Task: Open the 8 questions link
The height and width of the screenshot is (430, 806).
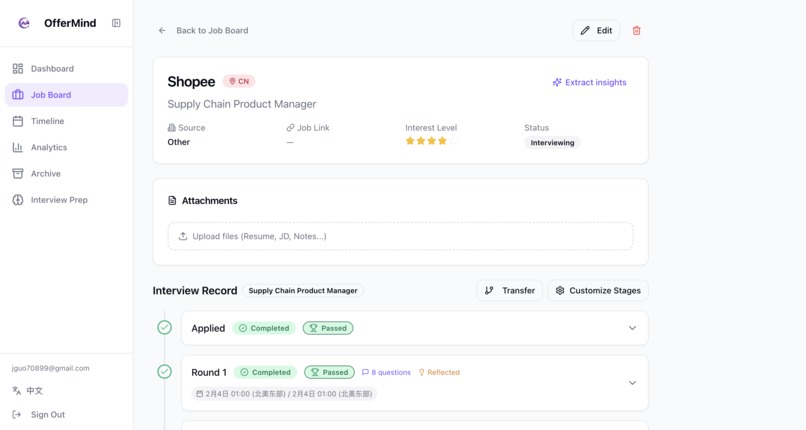Action: pyautogui.click(x=386, y=372)
